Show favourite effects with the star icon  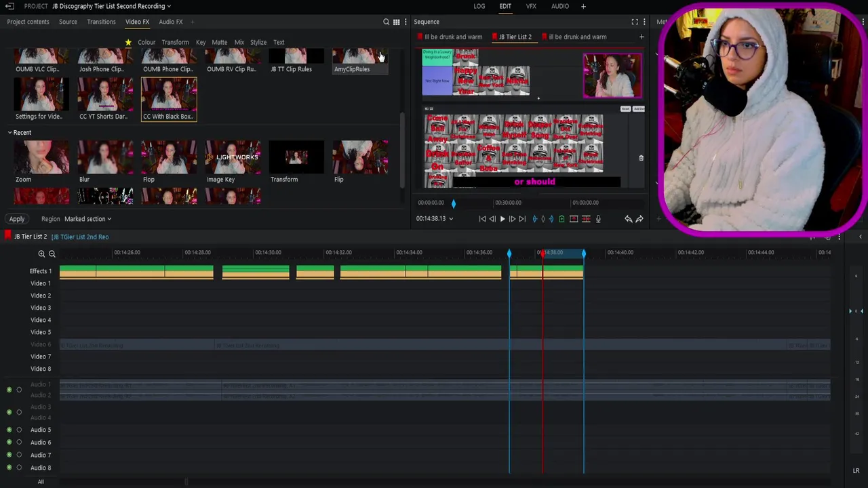[128, 42]
